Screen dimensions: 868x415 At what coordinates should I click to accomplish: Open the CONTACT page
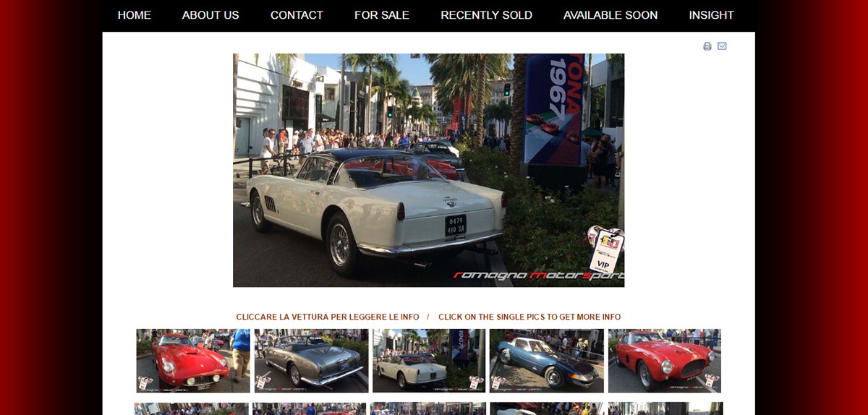[x=297, y=15]
